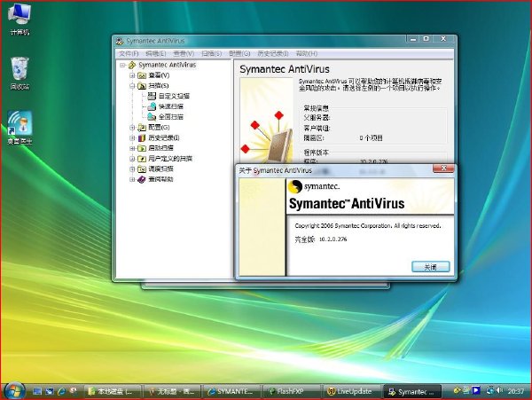This screenshot has width=532, height=400.
Task: Switch to LiveUpdate taskbar button
Action: click(352, 391)
